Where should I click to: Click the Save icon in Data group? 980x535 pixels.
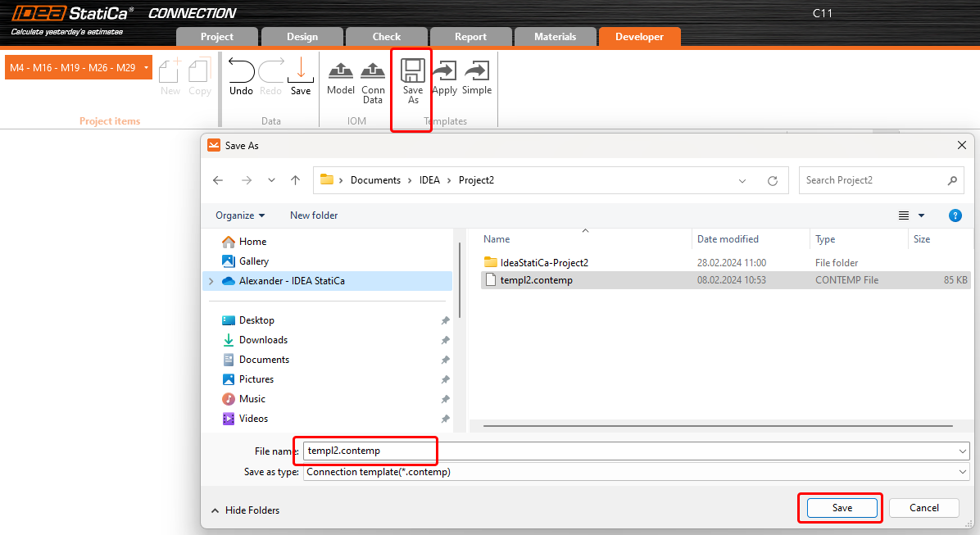301,70
